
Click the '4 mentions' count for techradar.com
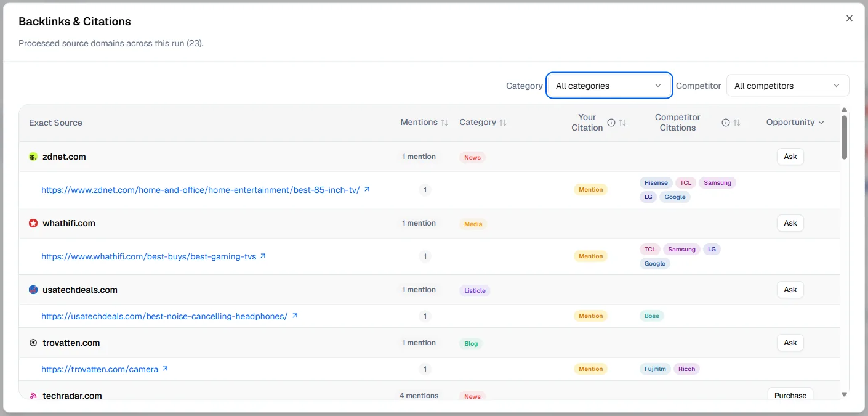[419, 396]
